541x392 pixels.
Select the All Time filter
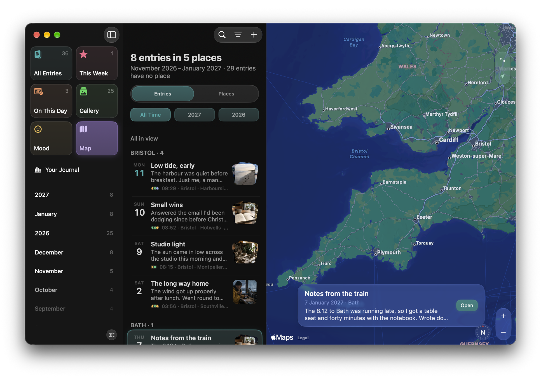pyautogui.click(x=151, y=115)
